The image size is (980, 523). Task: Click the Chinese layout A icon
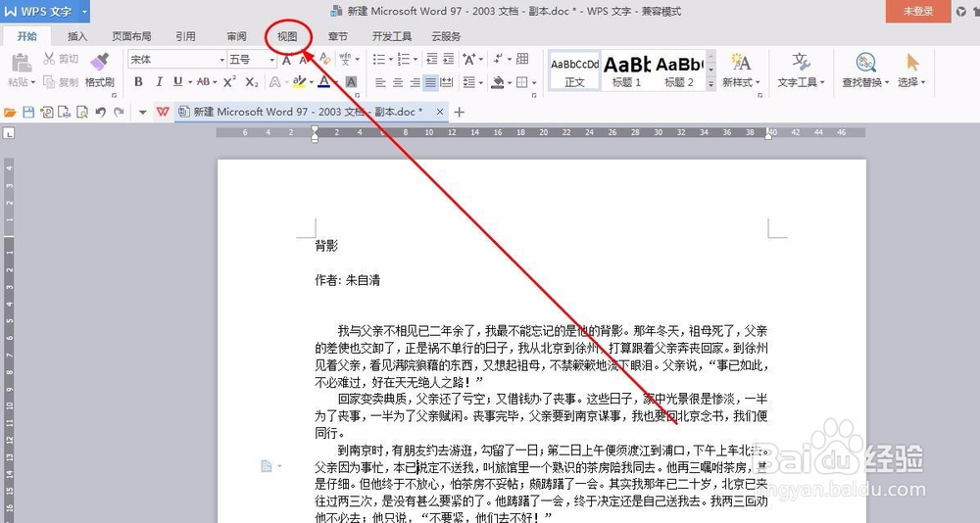(x=469, y=60)
